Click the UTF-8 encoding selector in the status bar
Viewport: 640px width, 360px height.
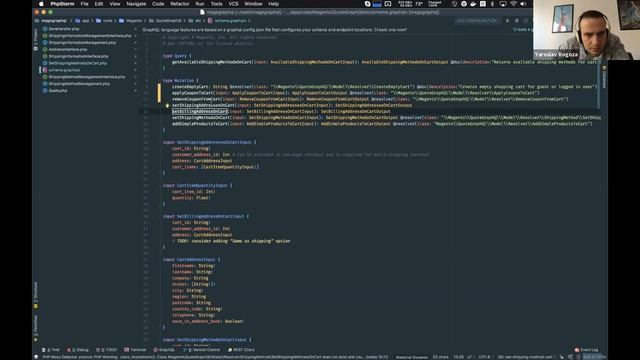(484, 357)
